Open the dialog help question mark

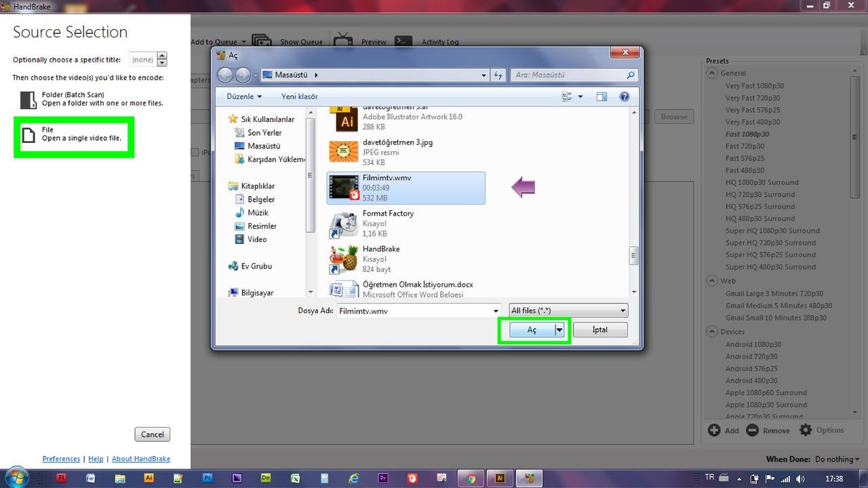pyautogui.click(x=624, y=97)
